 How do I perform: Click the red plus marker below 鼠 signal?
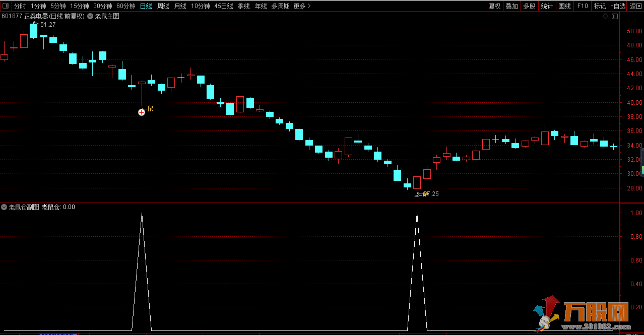point(142,112)
